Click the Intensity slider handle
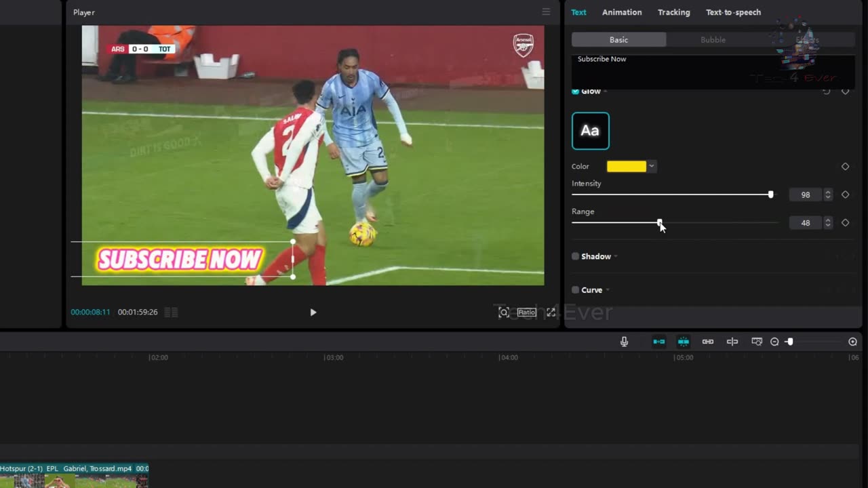Screen dimensions: 868x488 pyautogui.click(x=770, y=195)
